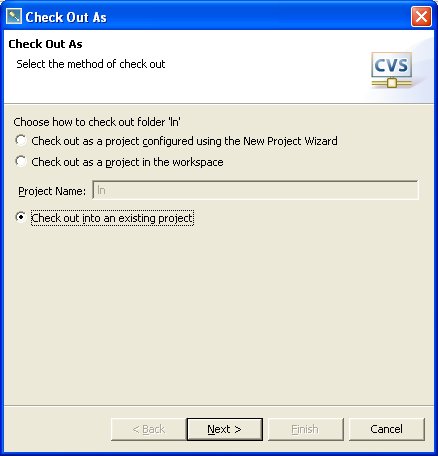Screen dimensions: 438x456
Task: Click the 'Check Out As' title bar text
Action: point(66,17)
